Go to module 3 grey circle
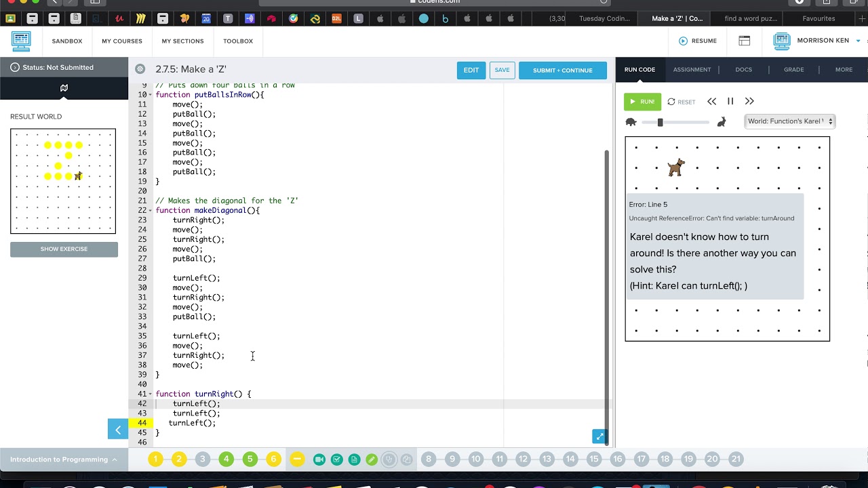The width and height of the screenshot is (868, 488). (x=202, y=459)
